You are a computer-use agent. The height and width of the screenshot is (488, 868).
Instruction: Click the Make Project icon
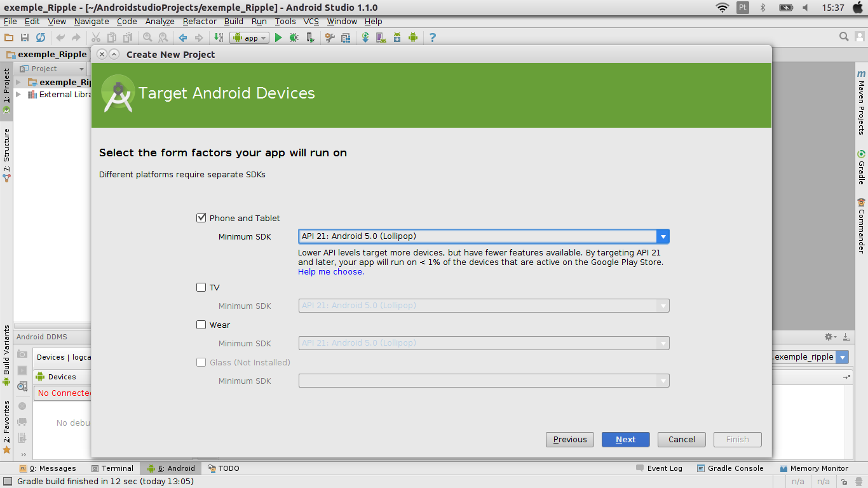pos(219,37)
